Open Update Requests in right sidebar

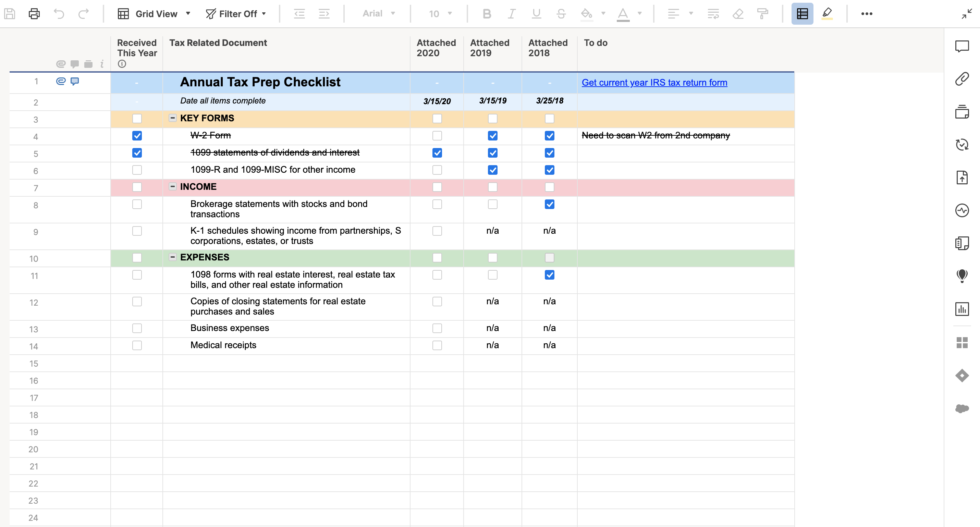pyautogui.click(x=962, y=145)
